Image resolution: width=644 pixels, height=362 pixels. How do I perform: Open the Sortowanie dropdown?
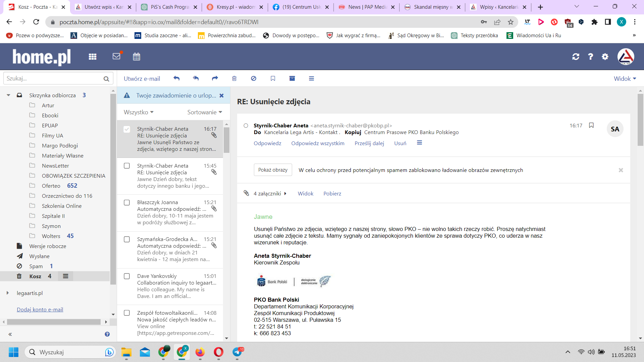point(205,112)
